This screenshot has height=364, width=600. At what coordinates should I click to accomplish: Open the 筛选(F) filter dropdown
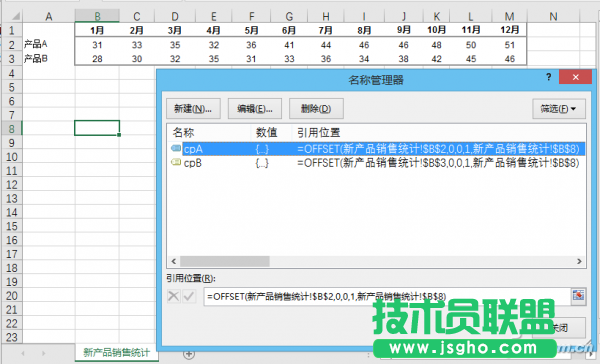[559, 109]
